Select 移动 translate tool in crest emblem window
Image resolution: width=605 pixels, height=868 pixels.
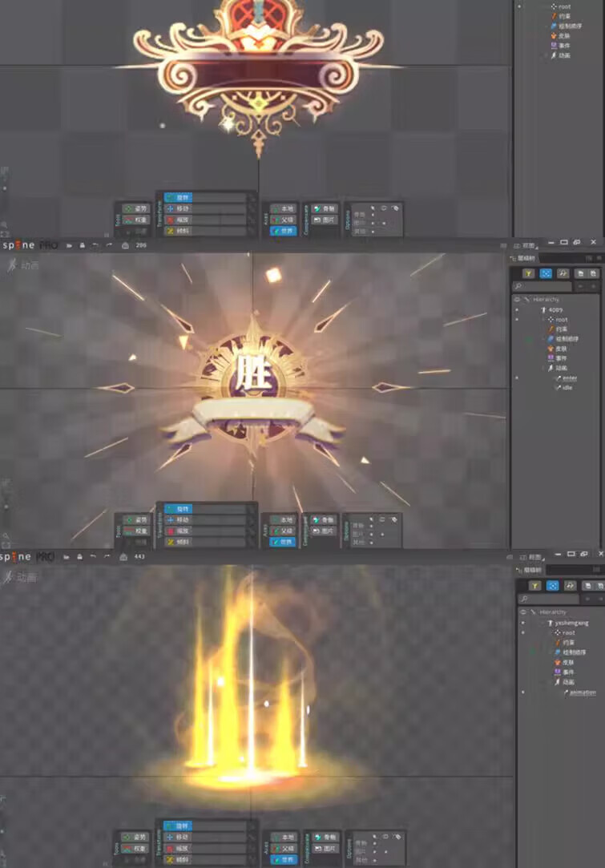[x=178, y=208]
